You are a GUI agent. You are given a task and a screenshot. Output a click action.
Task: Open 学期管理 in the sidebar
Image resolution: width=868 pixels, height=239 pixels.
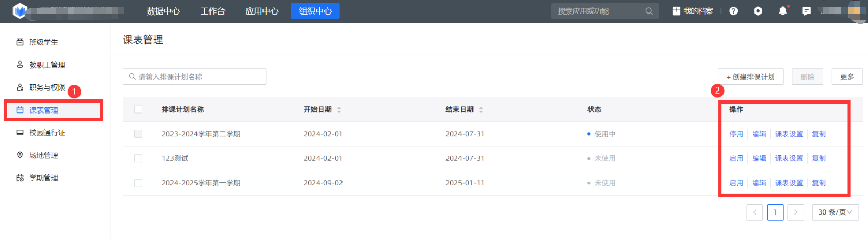pos(44,178)
